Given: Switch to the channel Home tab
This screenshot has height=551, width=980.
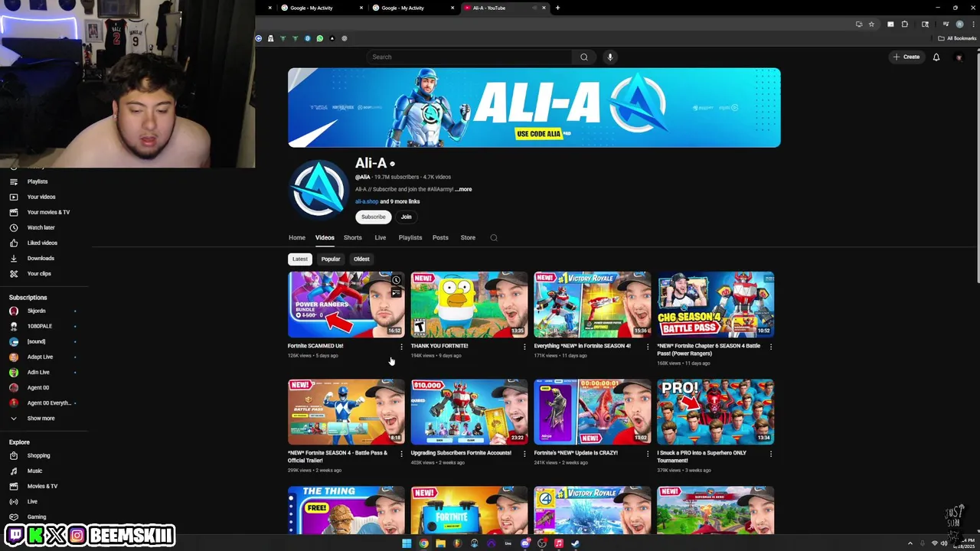Looking at the screenshot, I should tap(296, 237).
